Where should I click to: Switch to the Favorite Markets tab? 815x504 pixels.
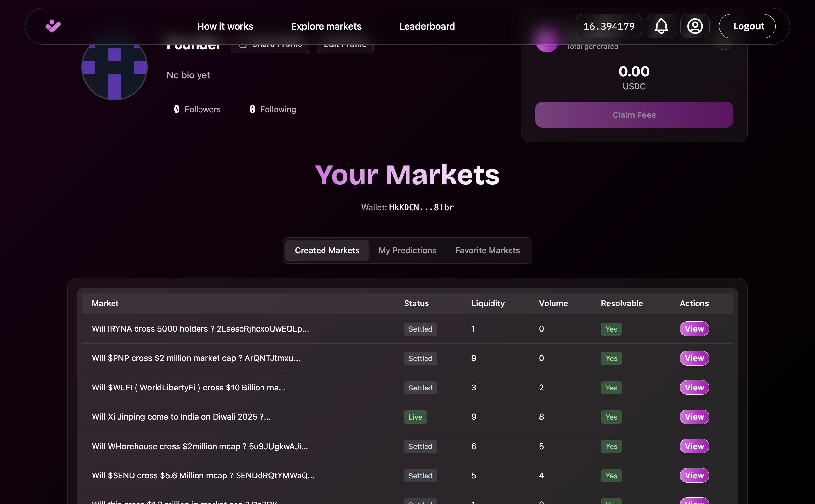click(488, 250)
